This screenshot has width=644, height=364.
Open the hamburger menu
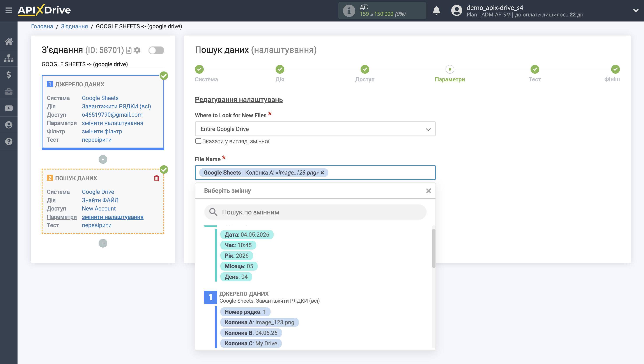(9, 10)
